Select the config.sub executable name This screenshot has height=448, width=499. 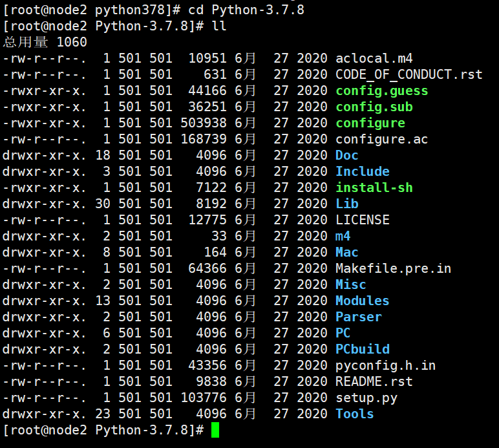point(374,107)
